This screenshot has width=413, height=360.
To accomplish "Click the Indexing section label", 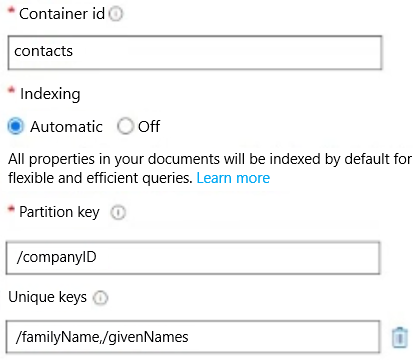I will point(50,94).
